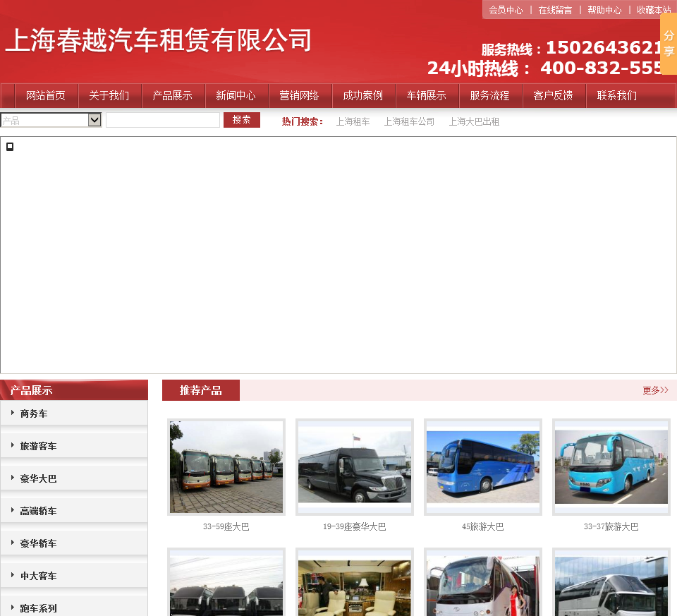Viewport: 677px width, 616px height.
Task: Open the silver coach thumbnail in second row
Action: coord(611,582)
